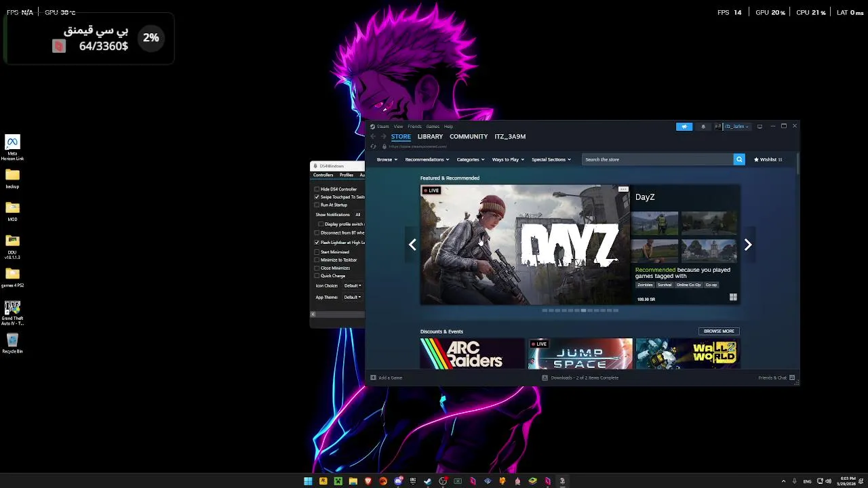Reload the Steam store page icon
The image size is (868, 488).
(373, 146)
